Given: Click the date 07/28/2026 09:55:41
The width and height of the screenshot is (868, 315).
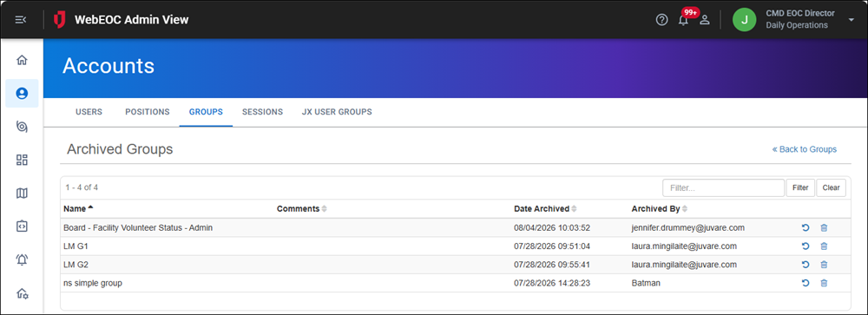Looking at the screenshot, I should pos(552,265).
